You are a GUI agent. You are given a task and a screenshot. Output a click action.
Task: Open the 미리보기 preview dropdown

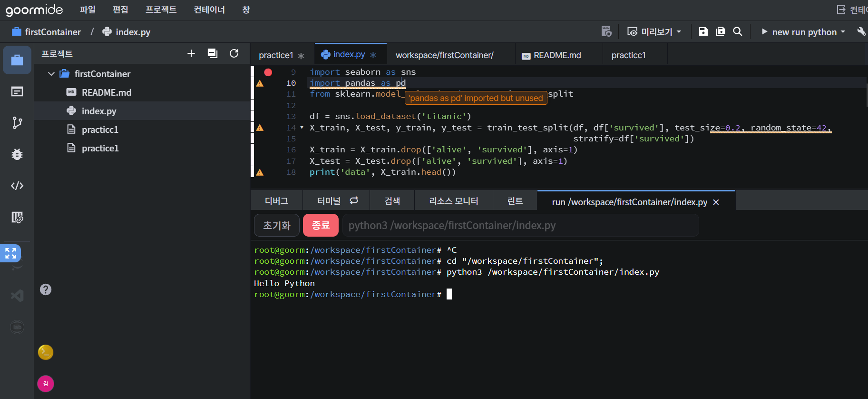click(x=654, y=31)
